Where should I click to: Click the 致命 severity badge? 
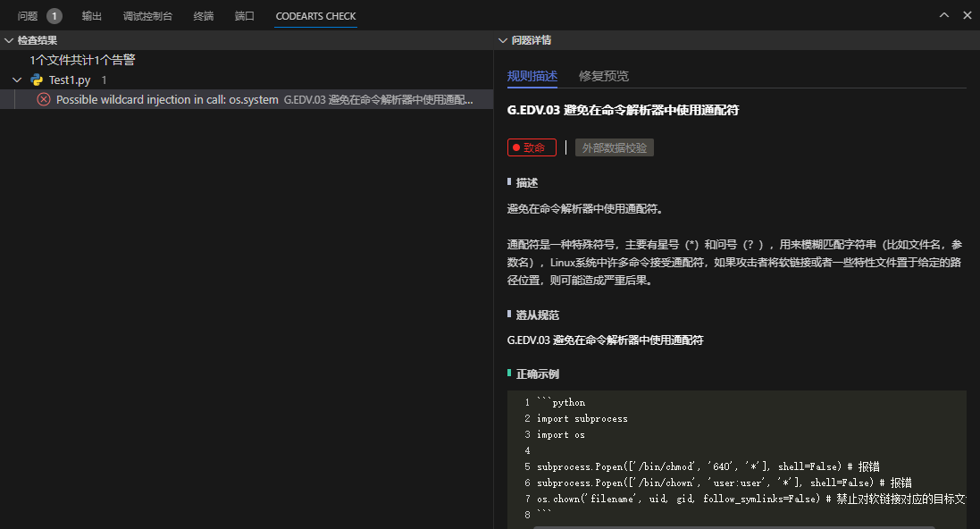coord(532,147)
